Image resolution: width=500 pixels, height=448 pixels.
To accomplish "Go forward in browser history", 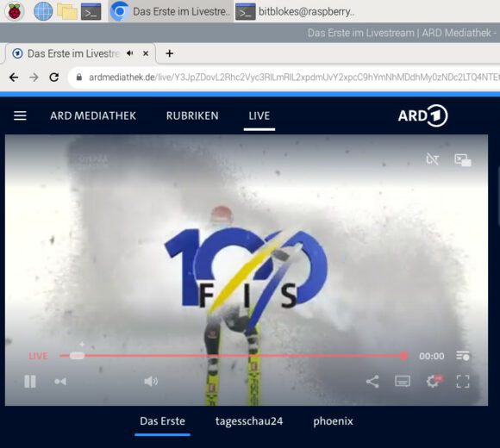I will click(x=34, y=78).
